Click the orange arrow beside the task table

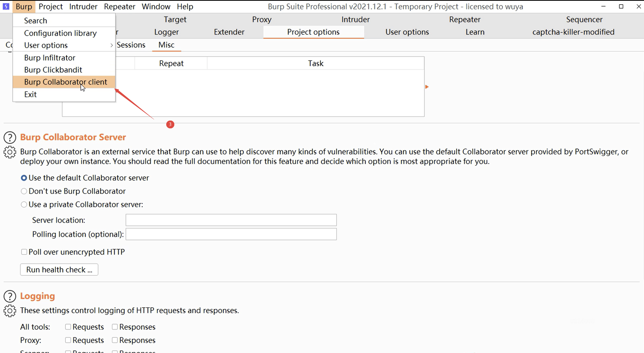[427, 87]
